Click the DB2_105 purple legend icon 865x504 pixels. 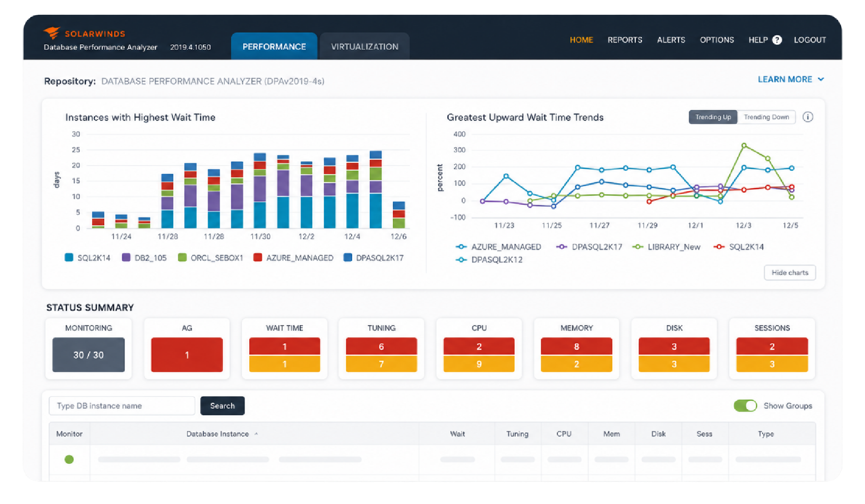pos(126,258)
